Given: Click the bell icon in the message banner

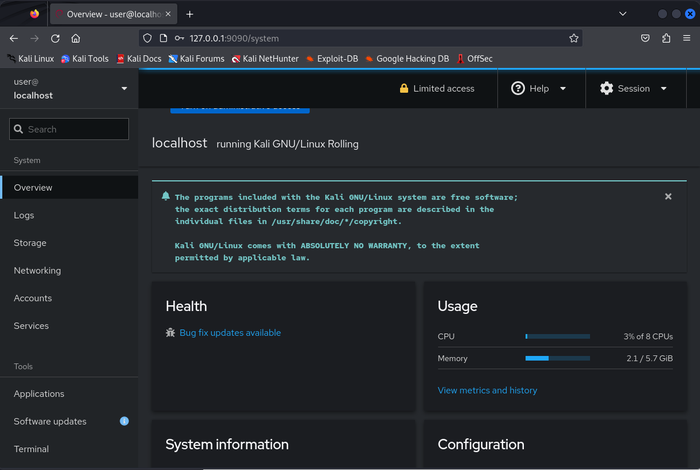Looking at the screenshot, I should [166, 196].
